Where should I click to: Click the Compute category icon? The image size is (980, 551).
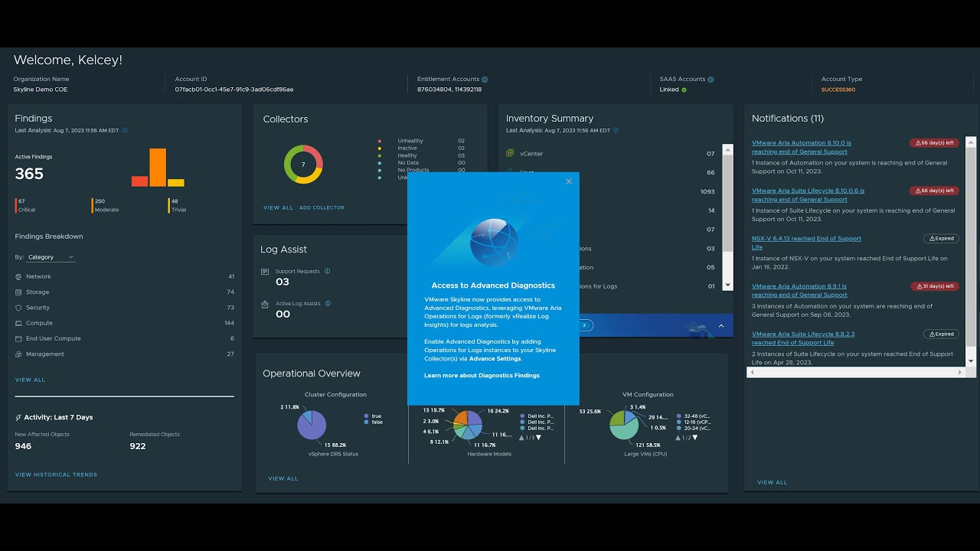[x=18, y=323]
